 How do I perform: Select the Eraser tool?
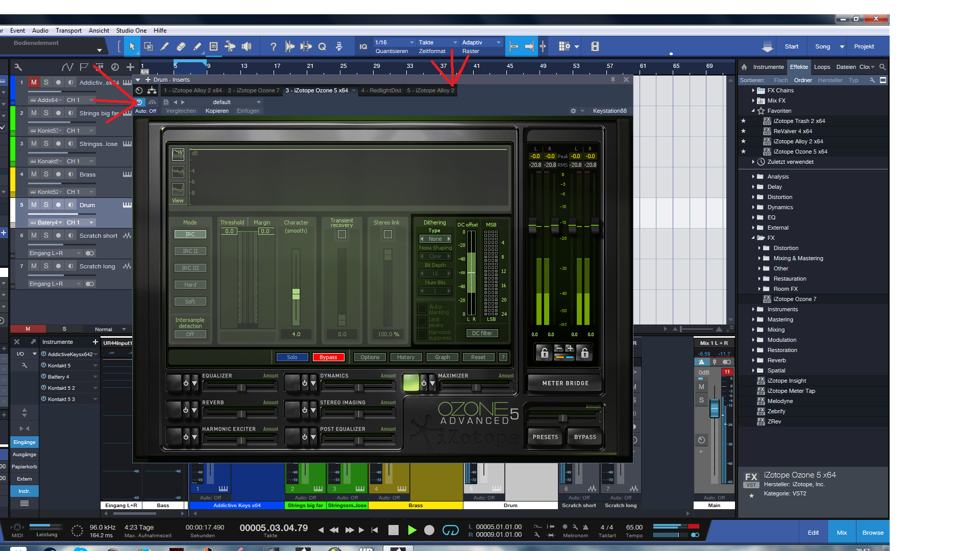(x=181, y=46)
